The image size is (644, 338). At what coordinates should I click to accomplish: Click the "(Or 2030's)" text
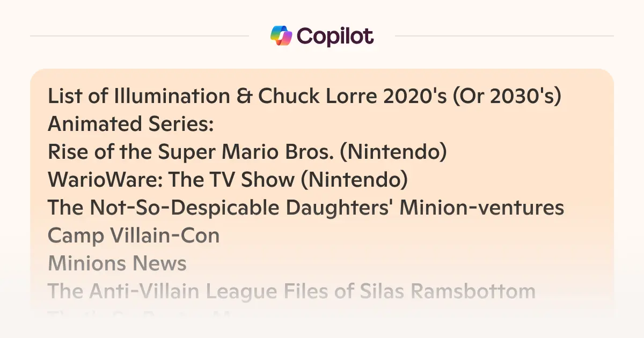click(508, 97)
